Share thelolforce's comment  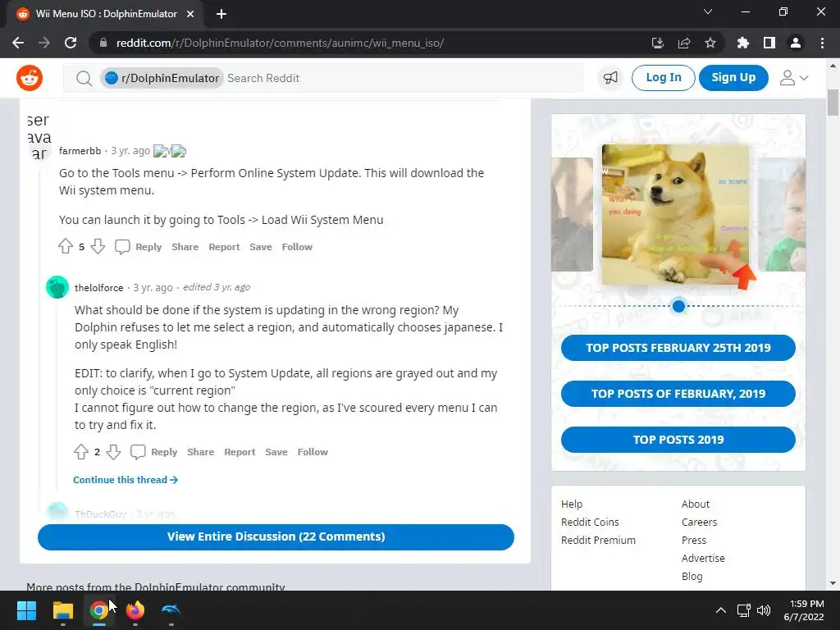point(200,452)
